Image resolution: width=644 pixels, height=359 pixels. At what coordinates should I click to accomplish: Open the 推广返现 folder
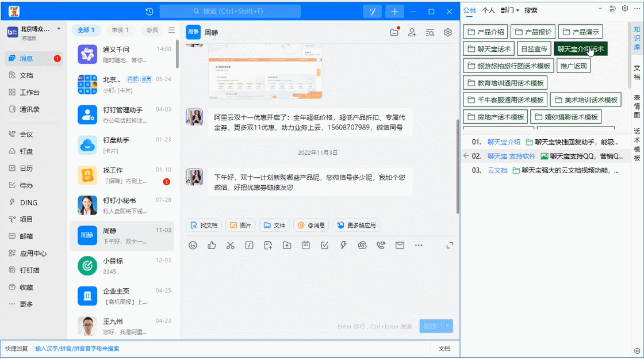[574, 66]
